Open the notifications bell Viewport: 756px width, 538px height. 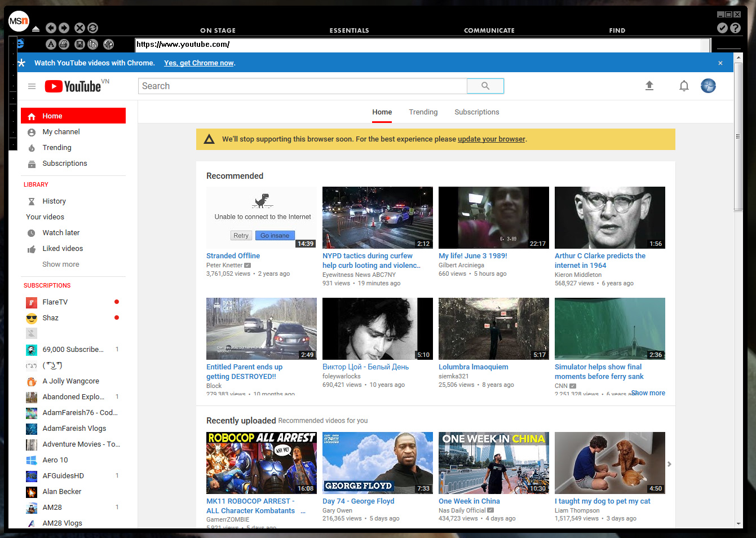point(684,86)
